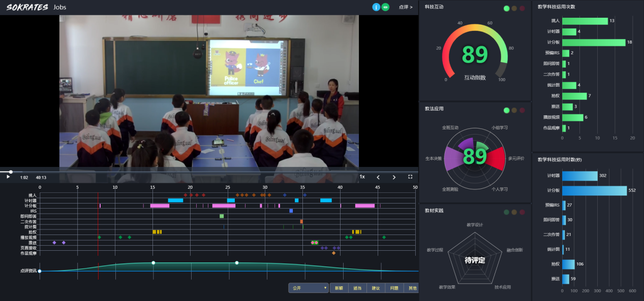
Task: Enter fullscreen video mode
Action: pyautogui.click(x=410, y=177)
